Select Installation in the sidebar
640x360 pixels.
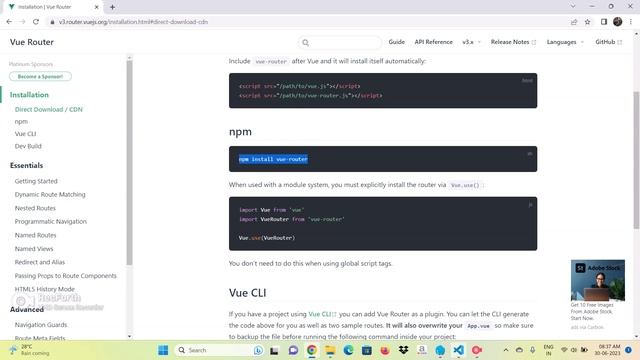(29, 95)
